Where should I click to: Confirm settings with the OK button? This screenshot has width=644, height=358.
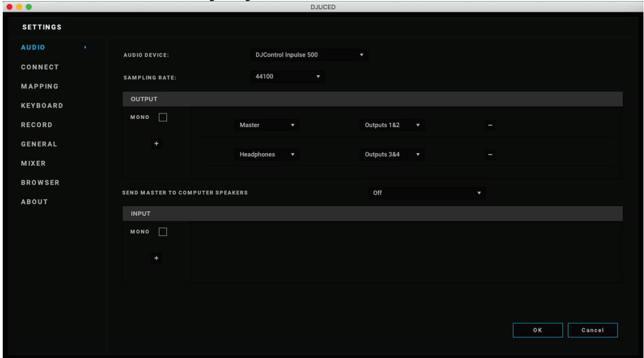(x=537, y=330)
